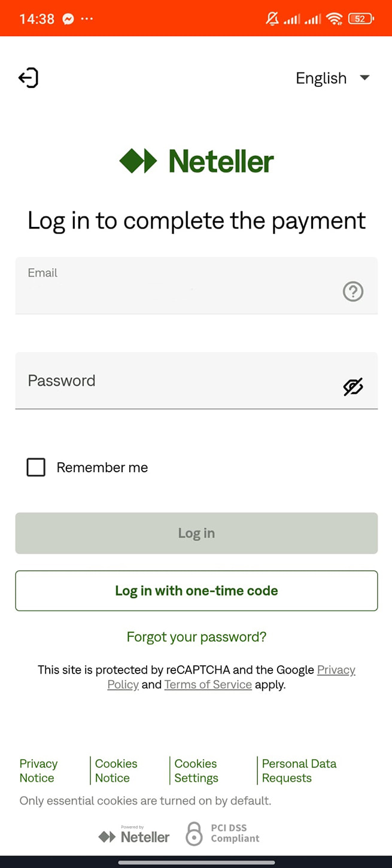Tap the exit icon at top left

pos(28,78)
